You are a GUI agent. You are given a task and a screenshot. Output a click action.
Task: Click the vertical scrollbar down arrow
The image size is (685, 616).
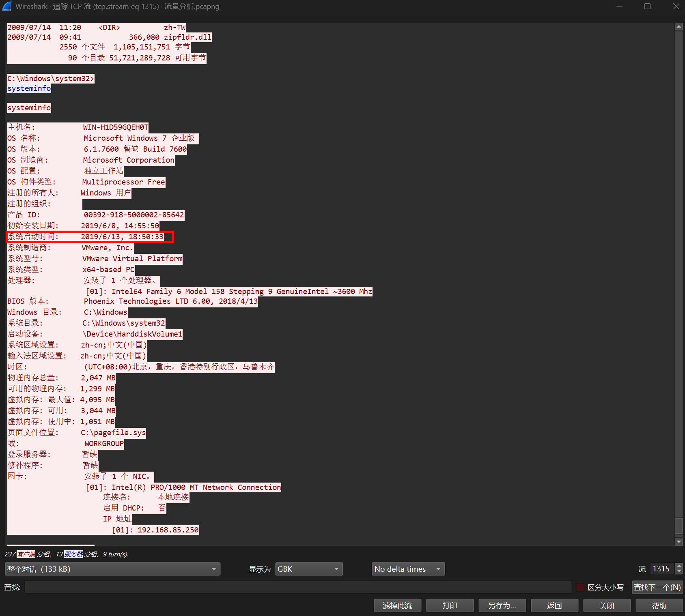(x=679, y=541)
